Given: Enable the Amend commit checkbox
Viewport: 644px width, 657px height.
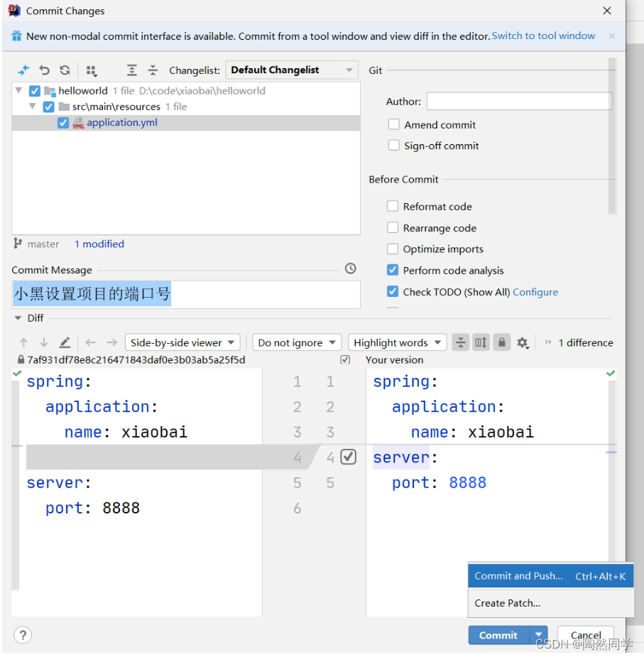Looking at the screenshot, I should (x=394, y=124).
